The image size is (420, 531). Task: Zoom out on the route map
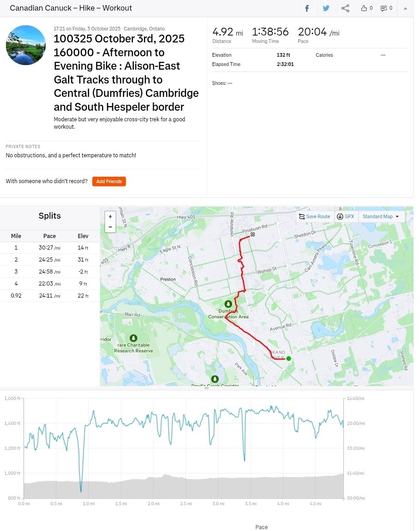pos(110,227)
